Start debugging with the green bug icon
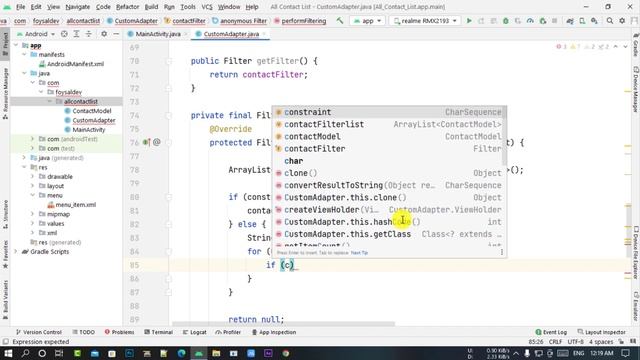The height and width of the screenshot is (360, 640). click(x=506, y=20)
